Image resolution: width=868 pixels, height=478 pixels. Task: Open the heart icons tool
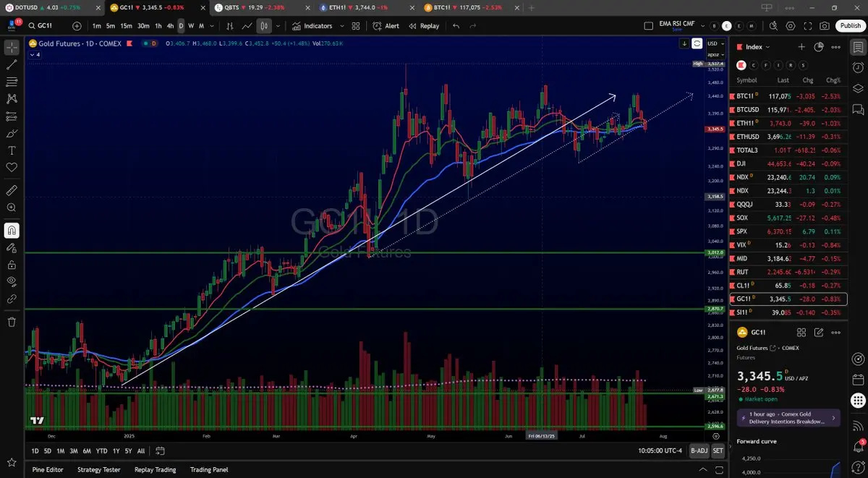point(12,168)
